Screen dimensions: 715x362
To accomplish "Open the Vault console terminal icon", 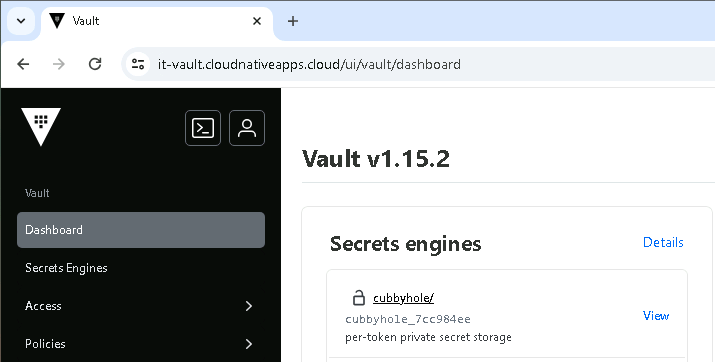I will pos(203,128).
